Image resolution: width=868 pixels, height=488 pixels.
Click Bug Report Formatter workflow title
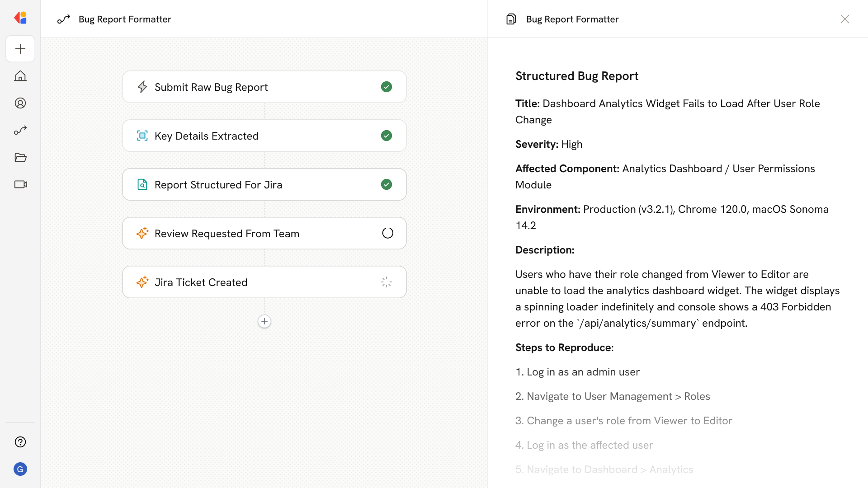click(x=125, y=19)
